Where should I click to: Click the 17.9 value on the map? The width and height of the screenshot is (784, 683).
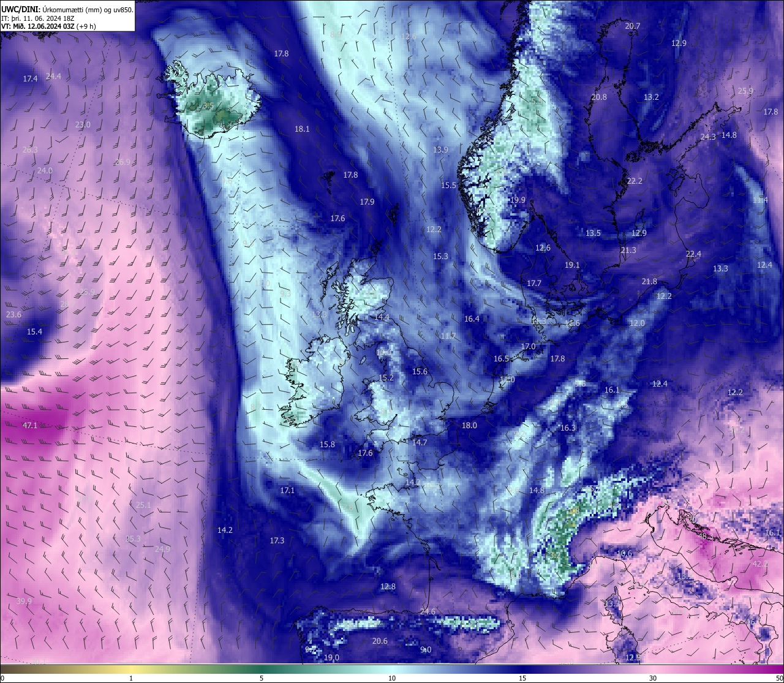click(367, 202)
